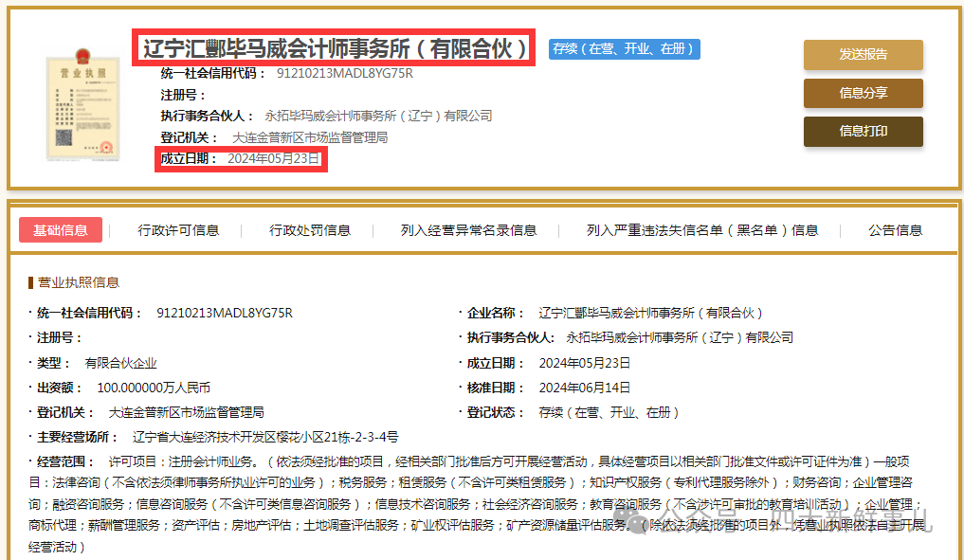Click the 经营范围 description text

(x=477, y=504)
